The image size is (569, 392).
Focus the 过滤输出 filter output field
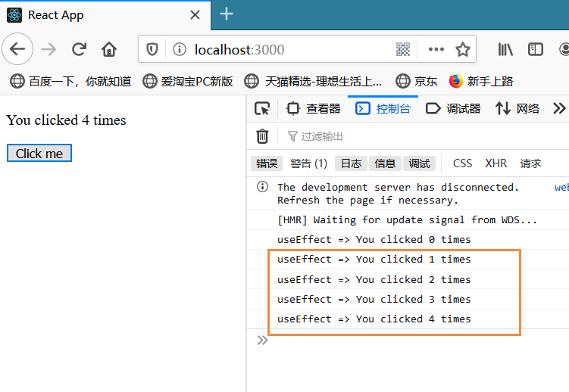[424, 136]
